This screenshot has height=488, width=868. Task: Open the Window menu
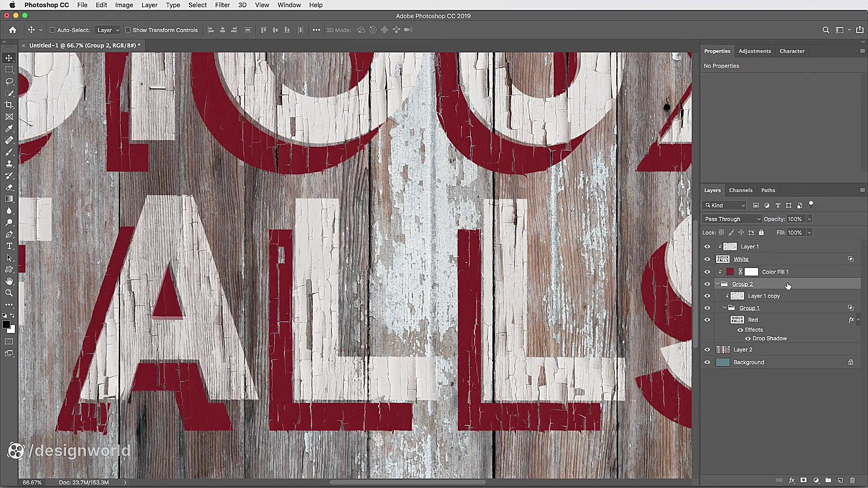tap(289, 5)
